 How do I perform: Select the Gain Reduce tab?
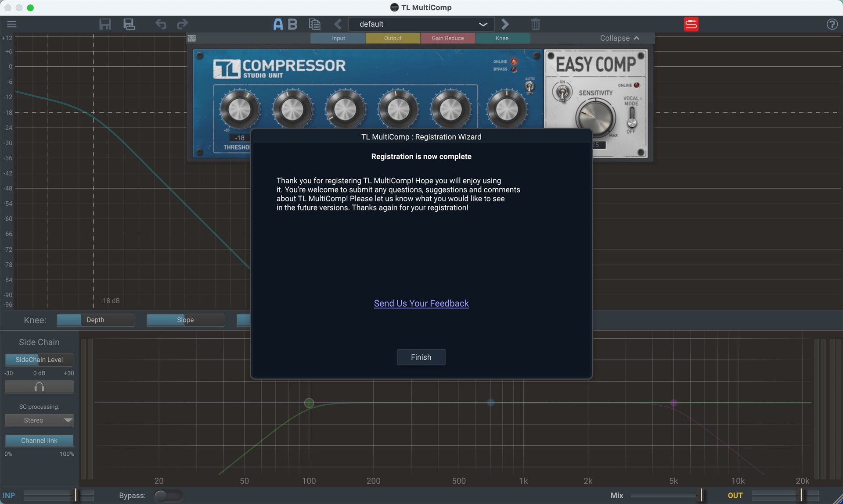click(x=447, y=38)
